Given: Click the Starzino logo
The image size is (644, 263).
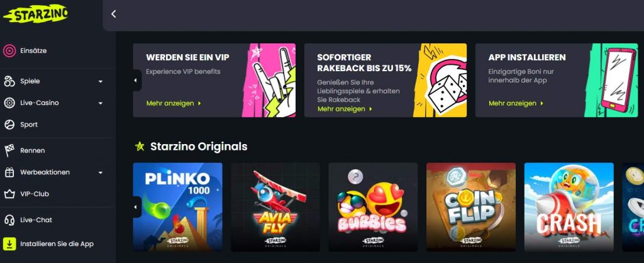Looking at the screenshot, I should pos(35,14).
